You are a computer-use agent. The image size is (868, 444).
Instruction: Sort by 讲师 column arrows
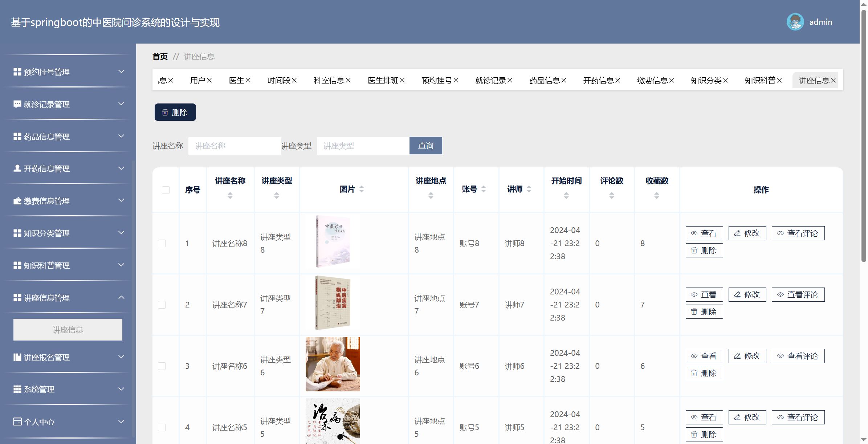[x=529, y=189]
